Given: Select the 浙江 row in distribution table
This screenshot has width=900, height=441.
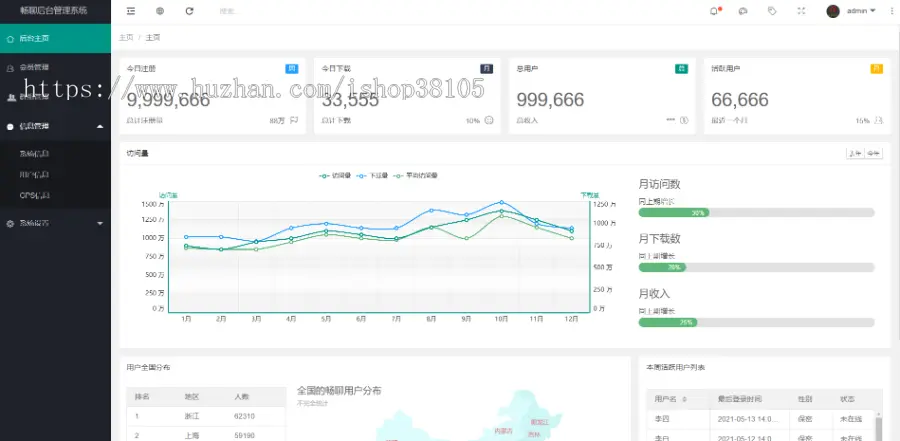Looking at the screenshot, I should click(206, 416).
